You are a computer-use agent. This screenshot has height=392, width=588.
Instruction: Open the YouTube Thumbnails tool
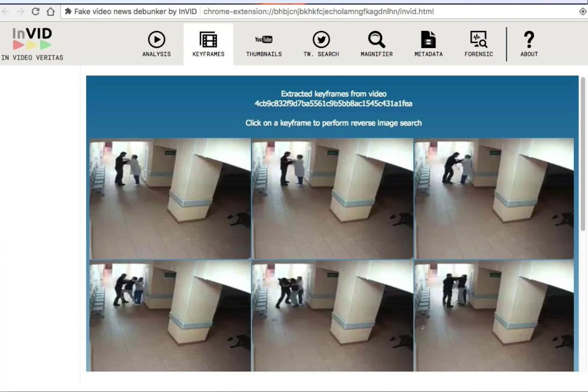(x=264, y=44)
